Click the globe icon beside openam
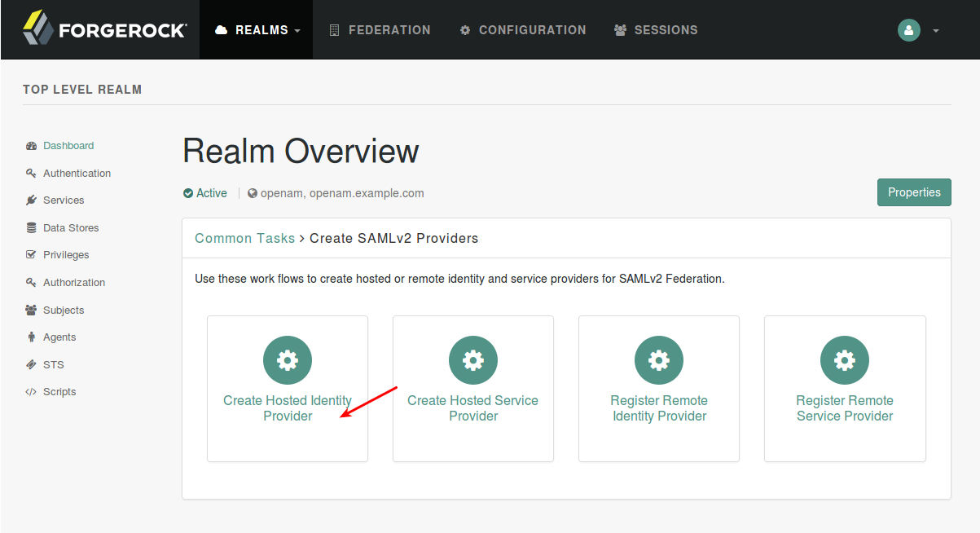The width and height of the screenshot is (980, 533). [x=253, y=193]
